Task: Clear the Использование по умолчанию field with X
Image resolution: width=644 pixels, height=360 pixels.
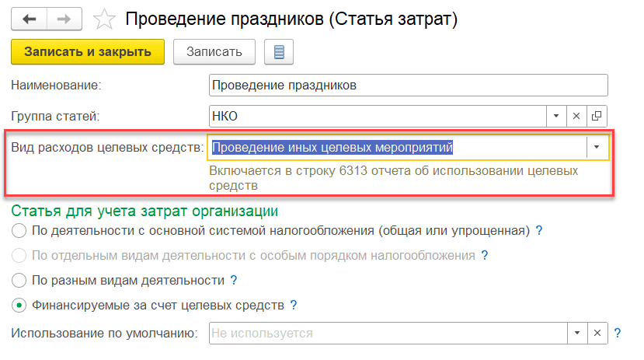Action: [x=597, y=333]
